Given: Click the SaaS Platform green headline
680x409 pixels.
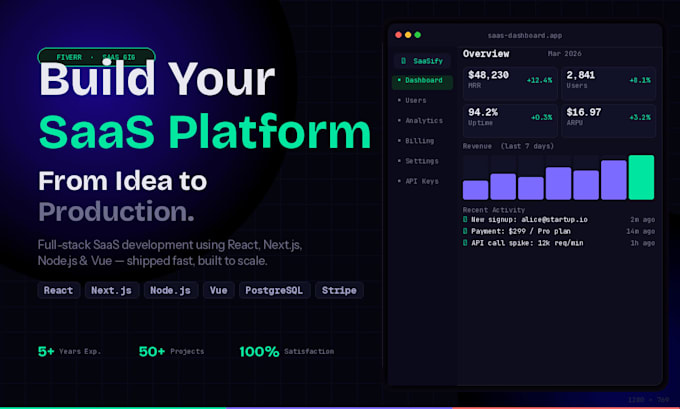Looking at the screenshot, I should (205, 131).
